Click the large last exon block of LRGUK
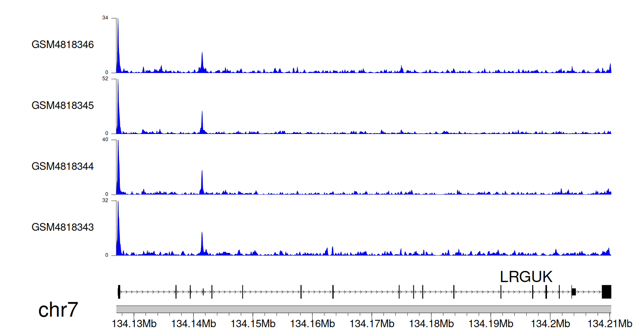This screenshot has width=644, height=335. [606, 292]
